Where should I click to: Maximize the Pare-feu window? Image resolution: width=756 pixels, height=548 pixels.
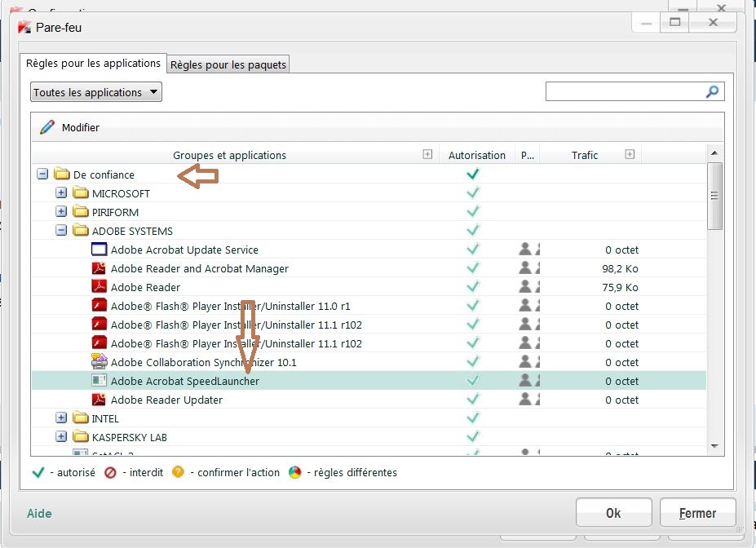(675, 22)
